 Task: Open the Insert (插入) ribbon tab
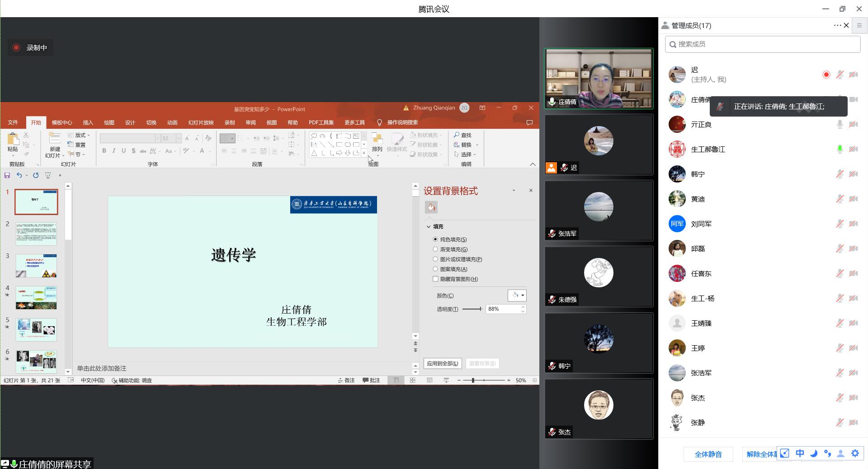pyautogui.click(x=88, y=122)
